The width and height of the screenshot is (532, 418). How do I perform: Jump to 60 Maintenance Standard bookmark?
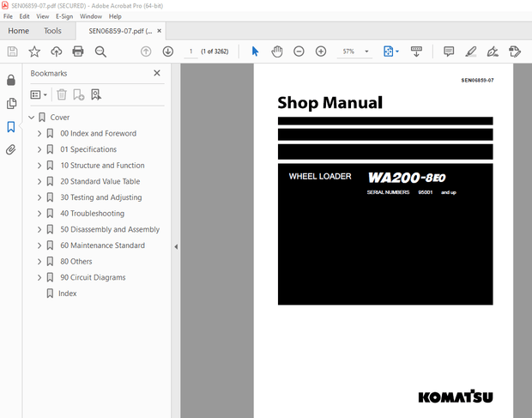pyautogui.click(x=102, y=245)
